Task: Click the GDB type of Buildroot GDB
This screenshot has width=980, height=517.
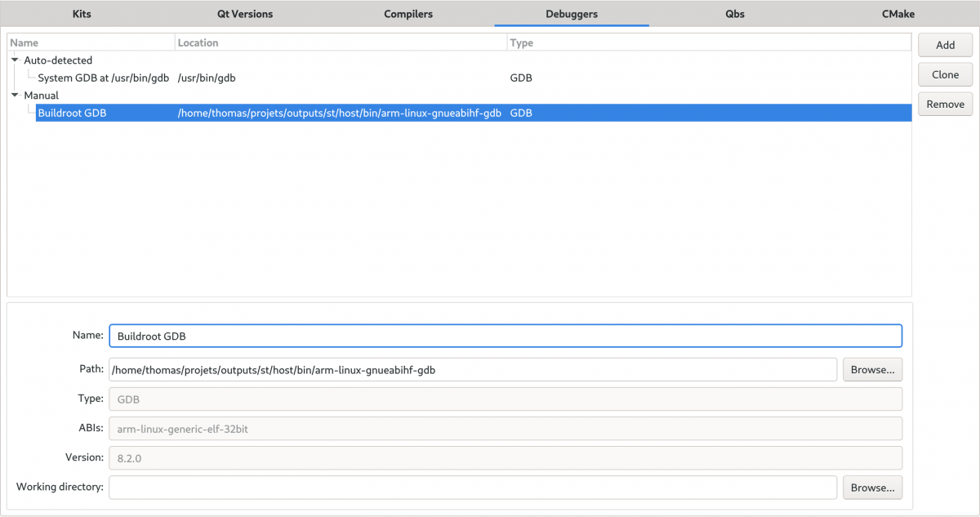Action: point(521,113)
